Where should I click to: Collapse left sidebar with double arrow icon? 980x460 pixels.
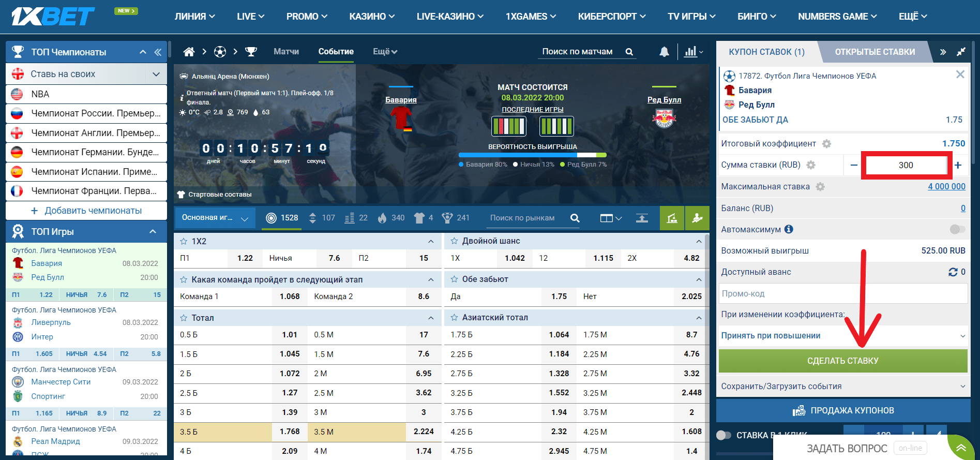[158, 52]
